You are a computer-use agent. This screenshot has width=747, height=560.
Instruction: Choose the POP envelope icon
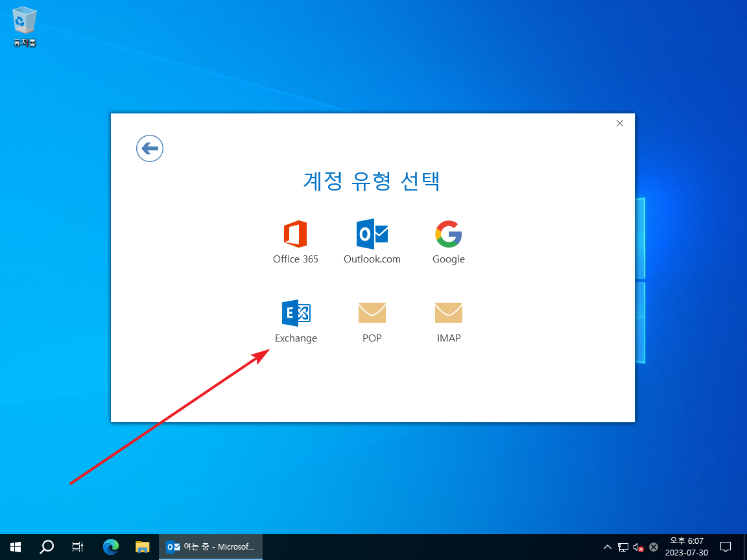(x=372, y=313)
